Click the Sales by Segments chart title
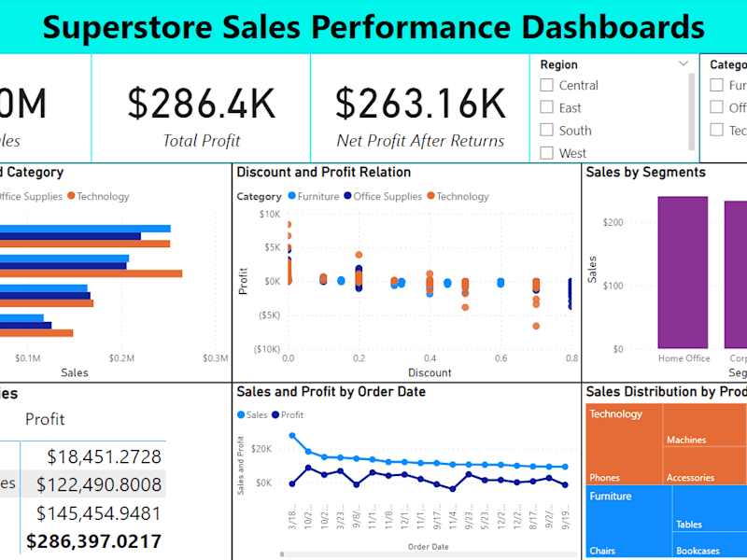 point(645,172)
